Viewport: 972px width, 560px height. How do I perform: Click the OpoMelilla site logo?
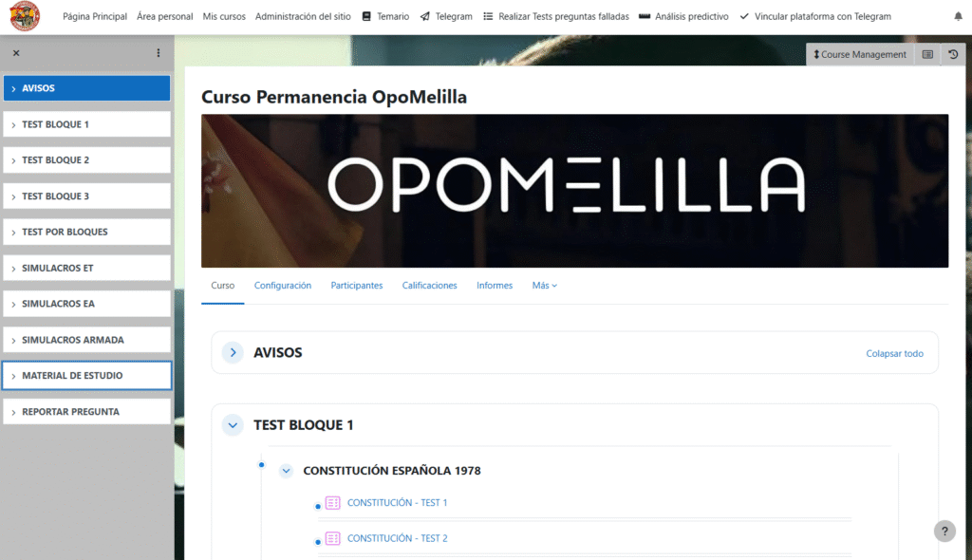[24, 16]
